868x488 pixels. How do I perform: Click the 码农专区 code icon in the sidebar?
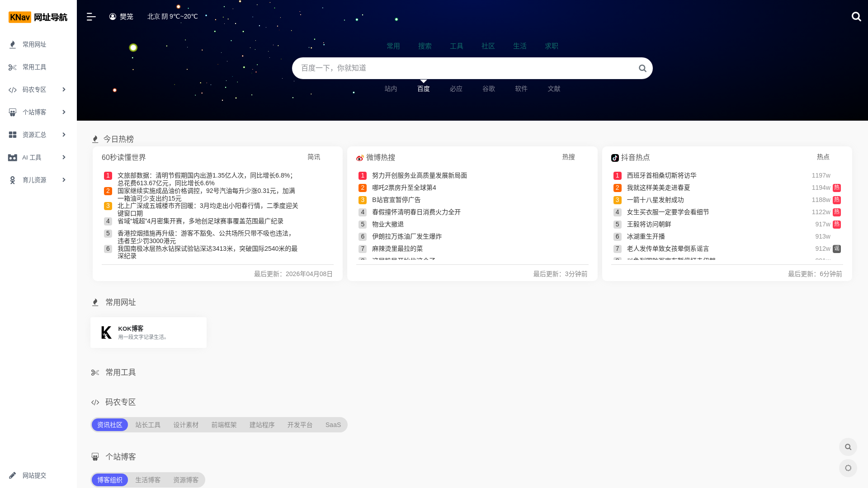point(13,89)
